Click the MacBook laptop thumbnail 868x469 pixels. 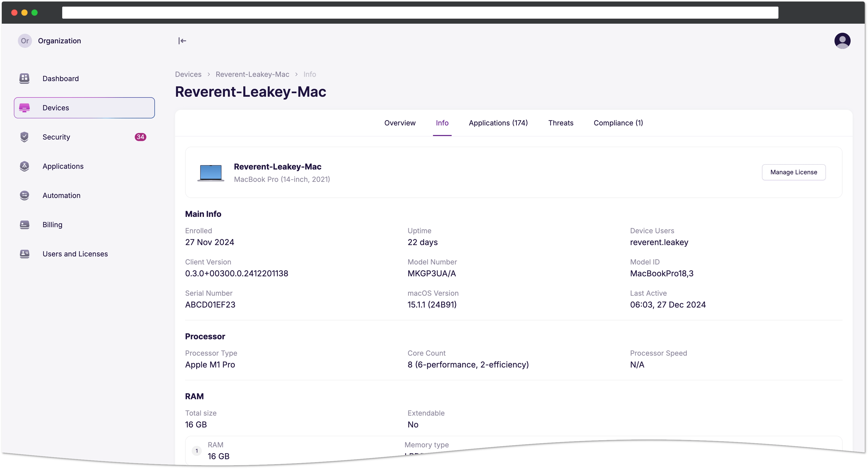point(211,173)
